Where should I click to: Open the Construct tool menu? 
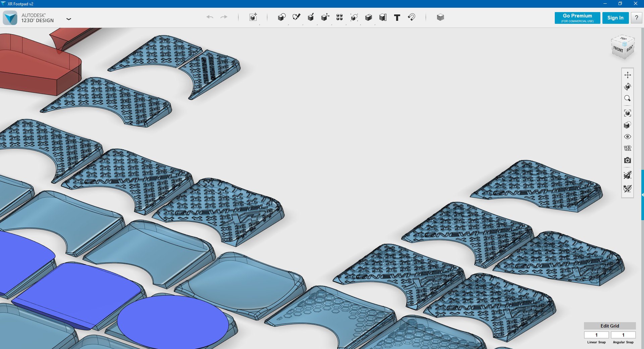pos(311,17)
